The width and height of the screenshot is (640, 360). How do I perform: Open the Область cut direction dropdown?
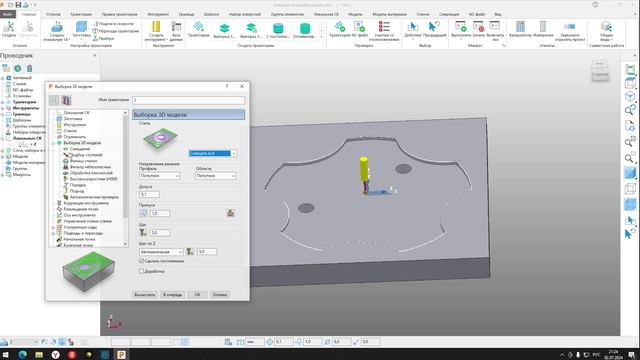click(x=216, y=176)
